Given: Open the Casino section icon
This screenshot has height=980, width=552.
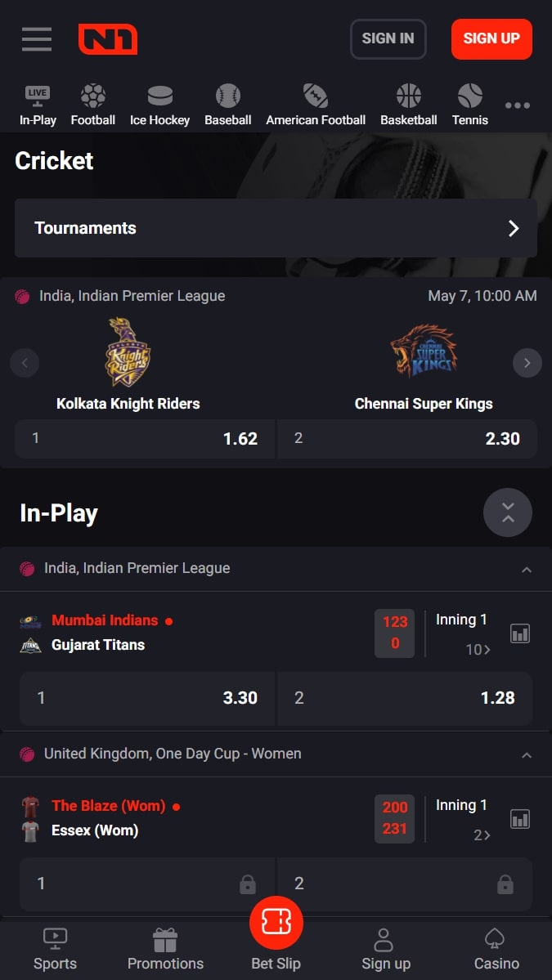Looking at the screenshot, I should pos(496,938).
